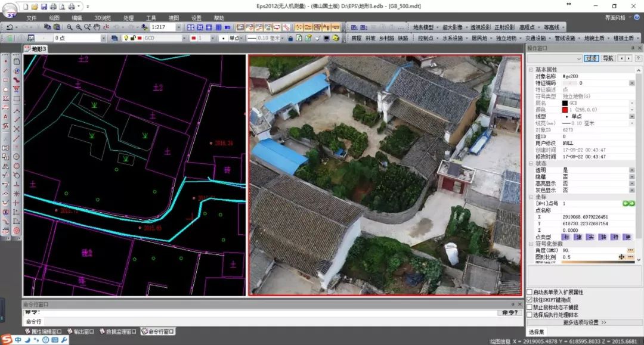Click the 导航 button

[608, 58]
